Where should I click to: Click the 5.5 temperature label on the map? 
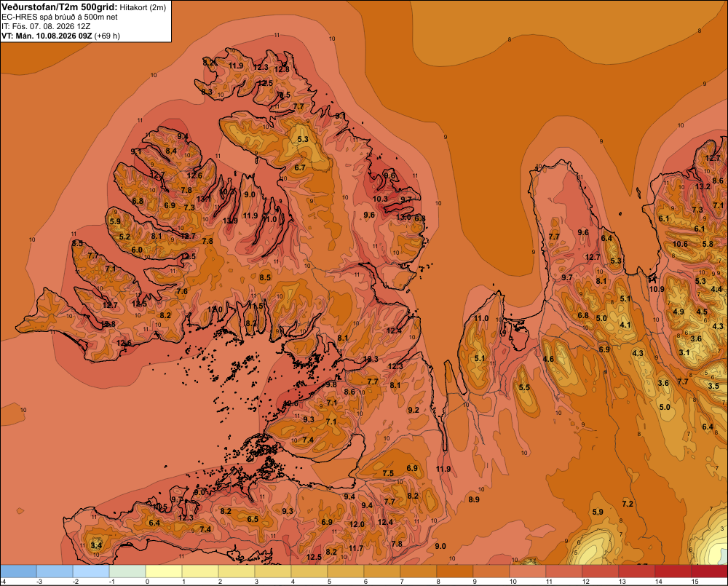pos(524,387)
